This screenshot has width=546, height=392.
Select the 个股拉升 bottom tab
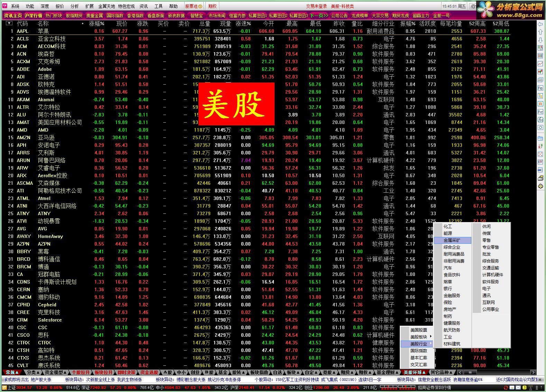[x=81, y=372]
